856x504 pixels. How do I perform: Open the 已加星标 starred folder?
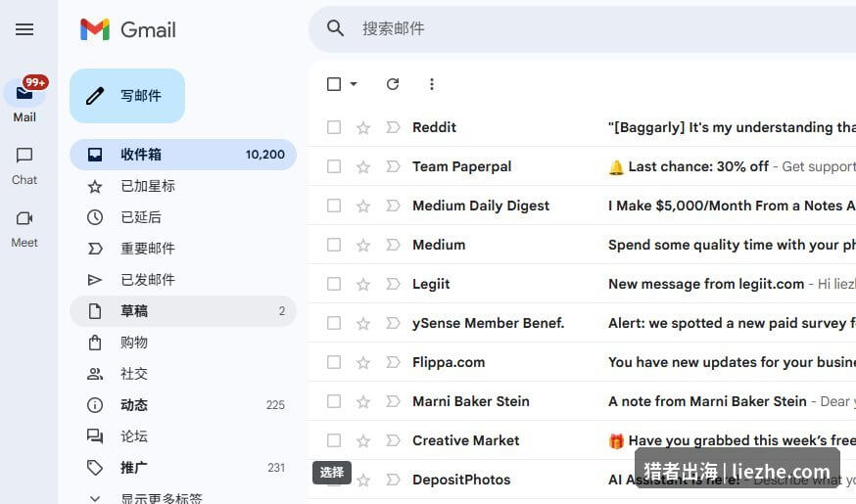point(183,186)
